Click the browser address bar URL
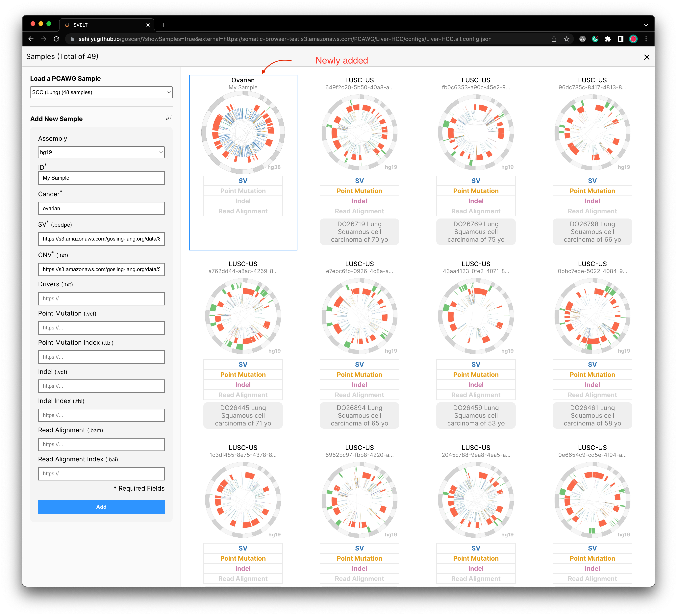 [285, 39]
